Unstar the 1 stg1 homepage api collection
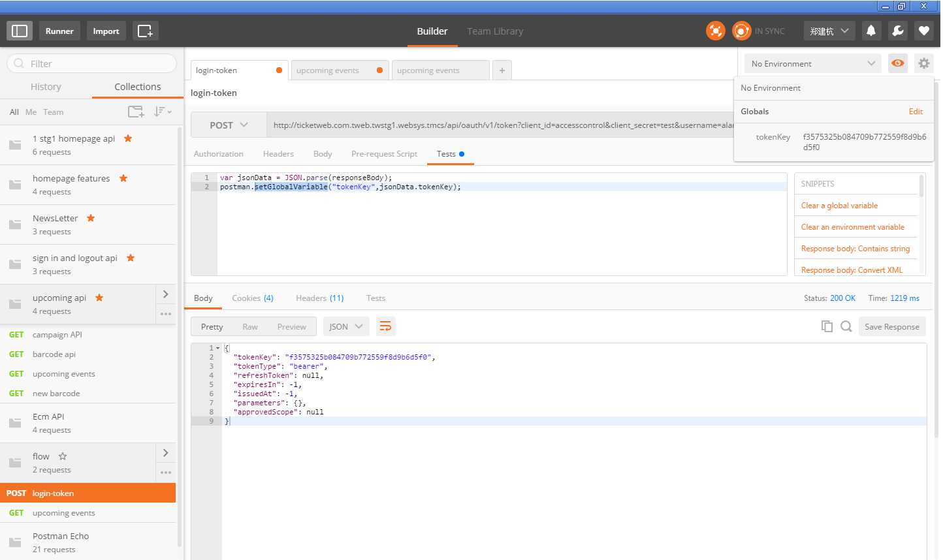The image size is (943, 560). click(x=128, y=138)
